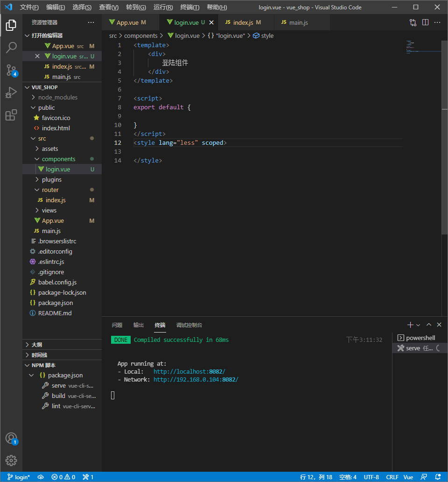
Task: Collapse the 打开的编辑器 section
Action: click(x=62, y=35)
